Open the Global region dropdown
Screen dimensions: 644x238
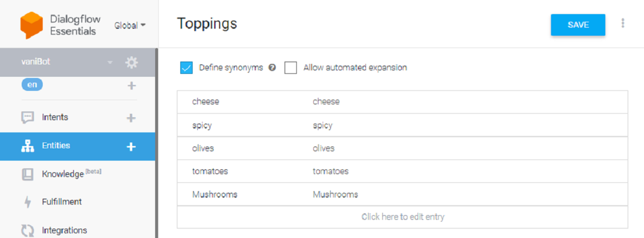tap(130, 25)
